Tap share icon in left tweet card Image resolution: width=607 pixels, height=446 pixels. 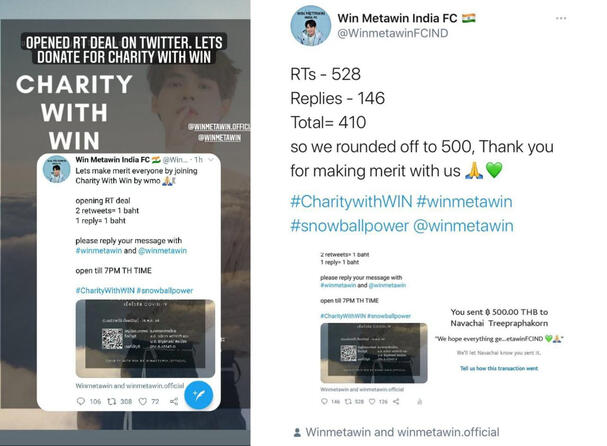tap(174, 401)
